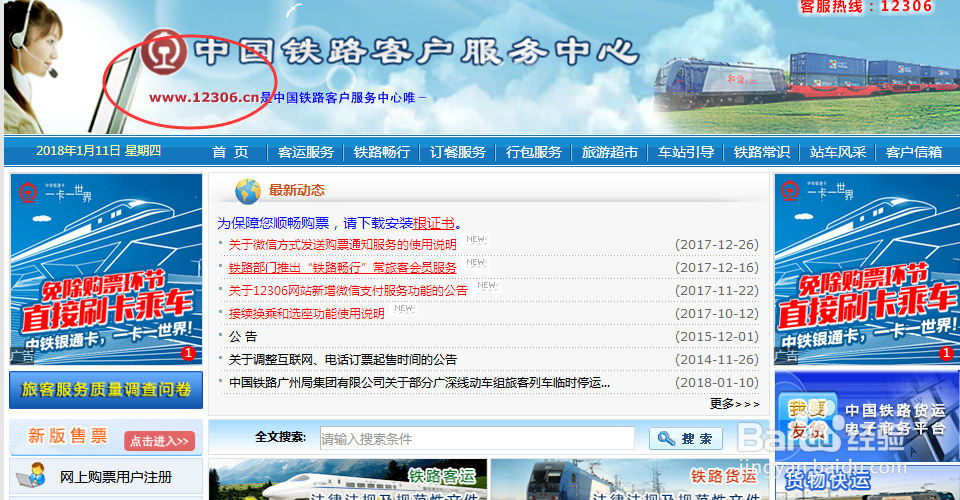Open the 货物快运 banner
Image resolution: width=960 pixels, height=500 pixels.
coord(867,483)
